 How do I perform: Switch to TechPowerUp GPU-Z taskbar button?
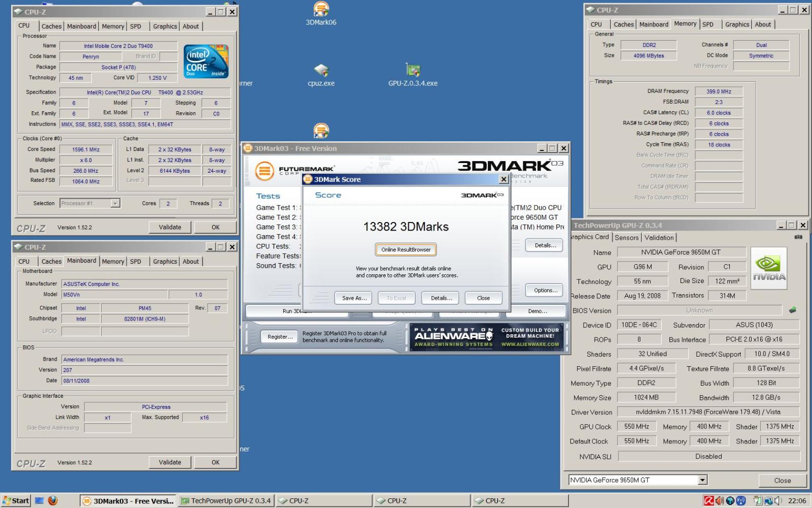click(x=226, y=501)
